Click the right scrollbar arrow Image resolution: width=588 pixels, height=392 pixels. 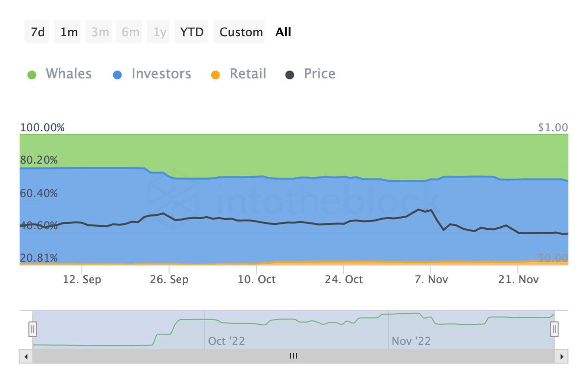point(562,356)
